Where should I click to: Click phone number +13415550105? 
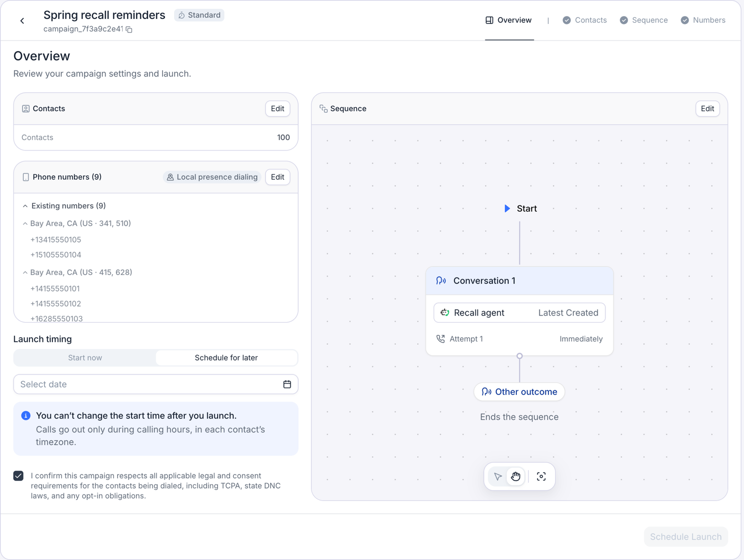pyautogui.click(x=56, y=239)
